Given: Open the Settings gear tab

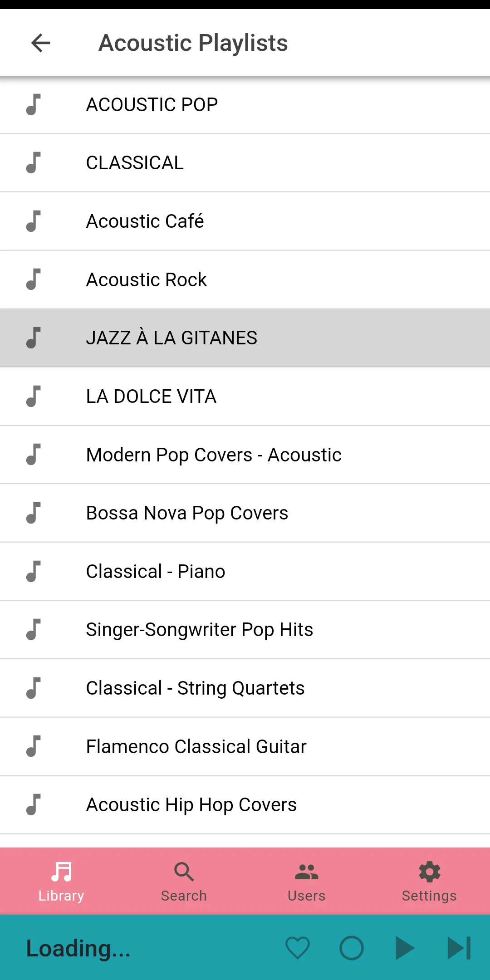Looking at the screenshot, I should 429,882.
